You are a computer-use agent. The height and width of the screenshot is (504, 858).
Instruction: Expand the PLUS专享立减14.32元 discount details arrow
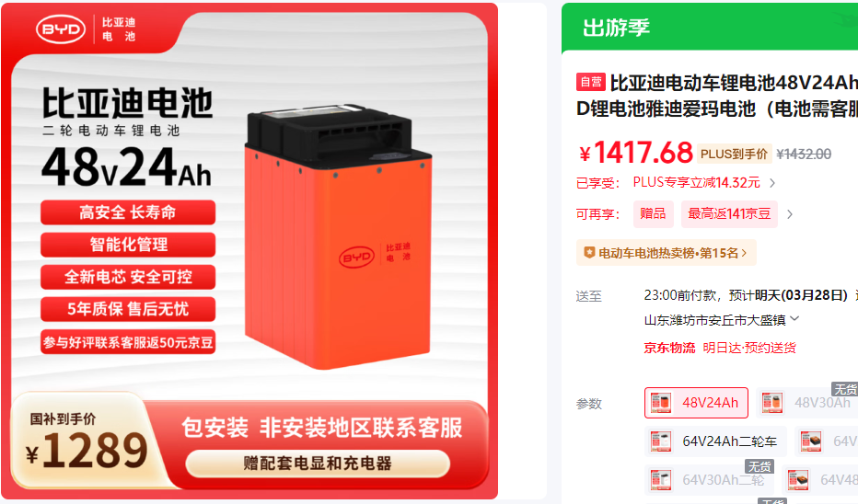click(x=772, y=183)
